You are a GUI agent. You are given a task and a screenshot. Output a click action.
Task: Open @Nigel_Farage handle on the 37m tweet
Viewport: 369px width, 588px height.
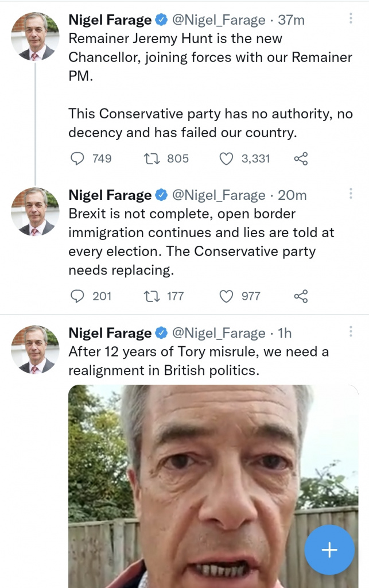[219, 20]
